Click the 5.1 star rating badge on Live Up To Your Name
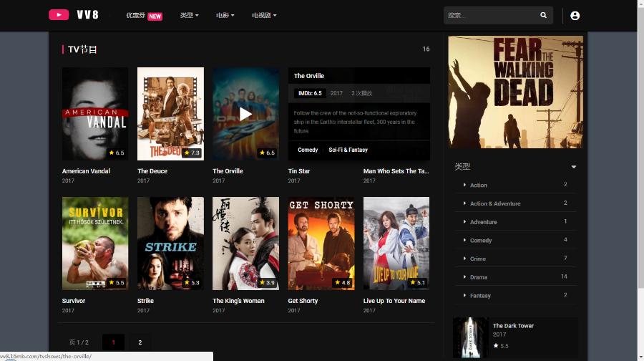This screenshot has height=361, width=644. (x=418, y=282)
